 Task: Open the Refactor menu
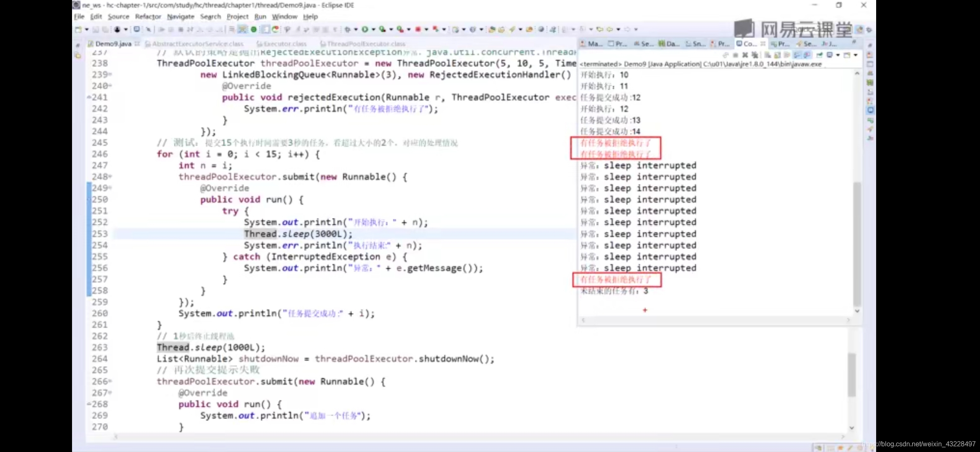(x=148, y=17)
